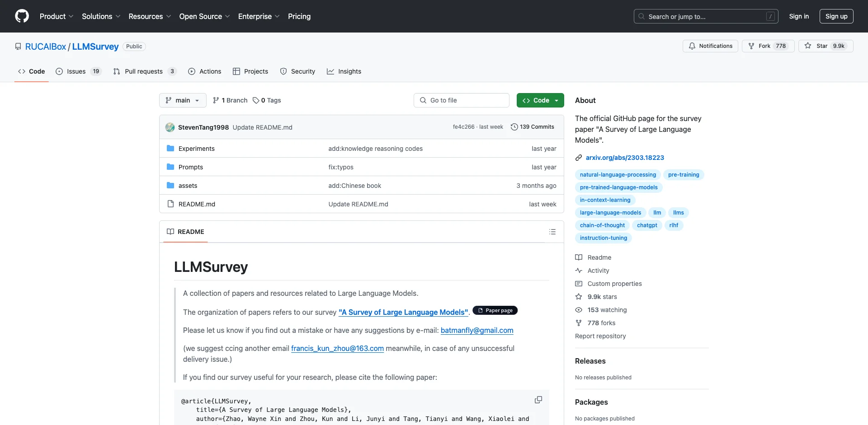868x425 pixels.
Task: Open the green Code dropdown
Action: click(540, 100)
